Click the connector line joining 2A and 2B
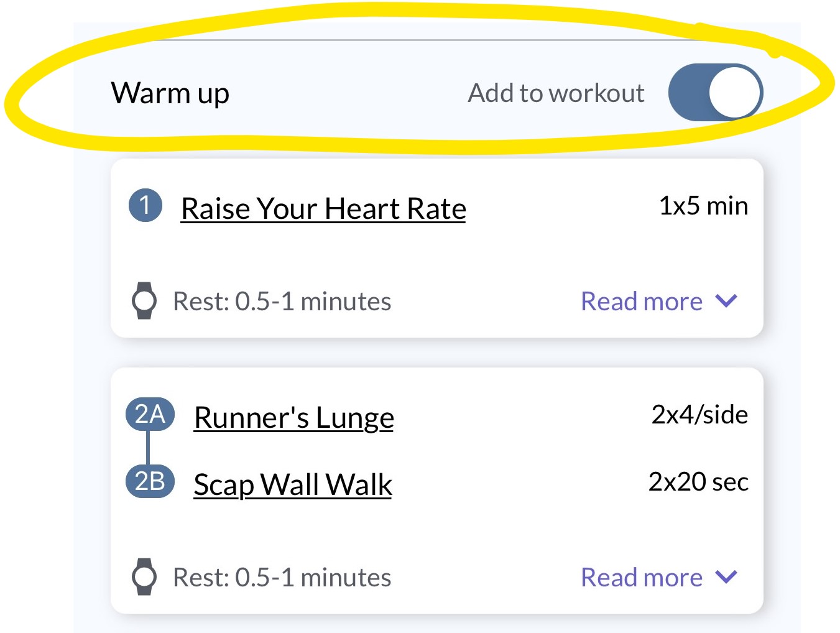Screen dimensions: 840x633 pos(148,448)
